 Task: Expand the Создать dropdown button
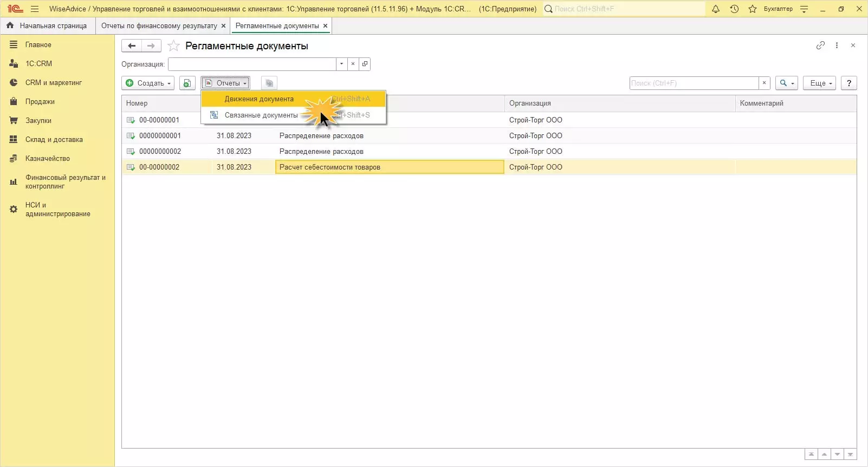tap(148, 83)
